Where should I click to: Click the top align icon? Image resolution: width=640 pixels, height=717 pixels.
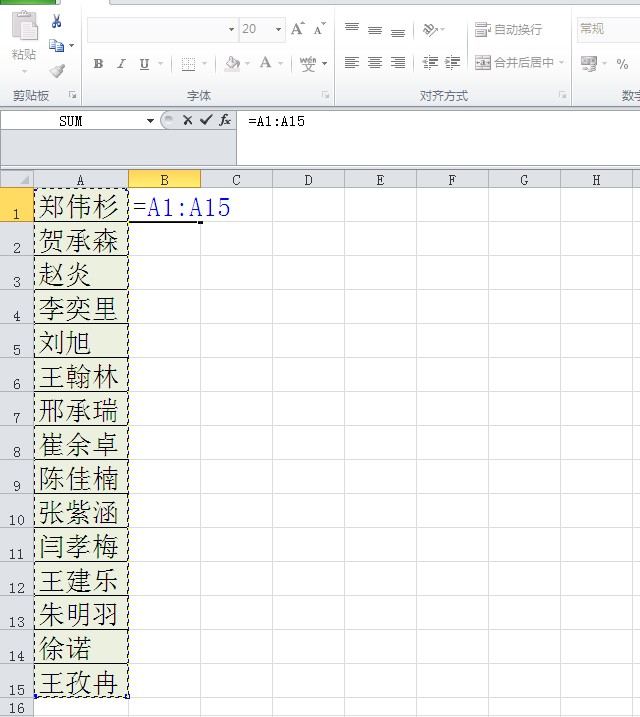pyautogui.click(x=352, y=30)
